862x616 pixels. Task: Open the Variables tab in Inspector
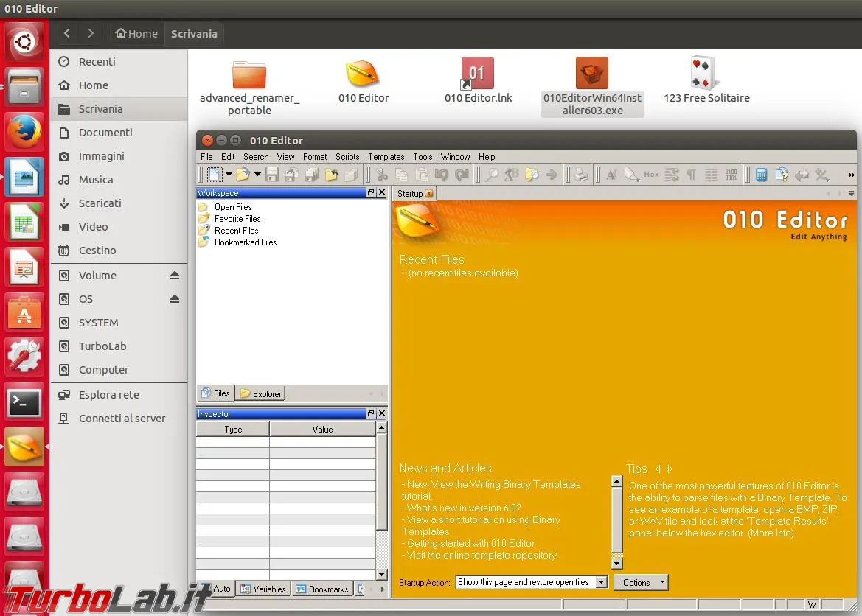click(x=263, y=589)
